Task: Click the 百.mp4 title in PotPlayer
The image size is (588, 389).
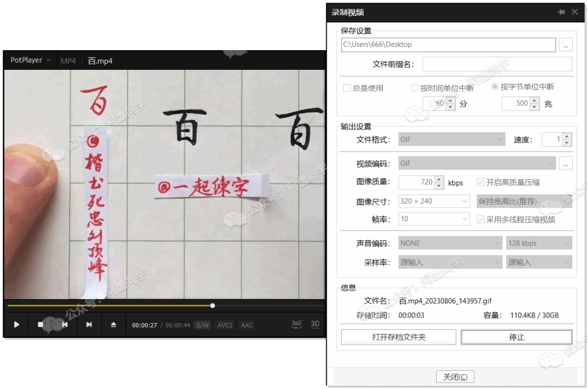Action: click(100, 61)
